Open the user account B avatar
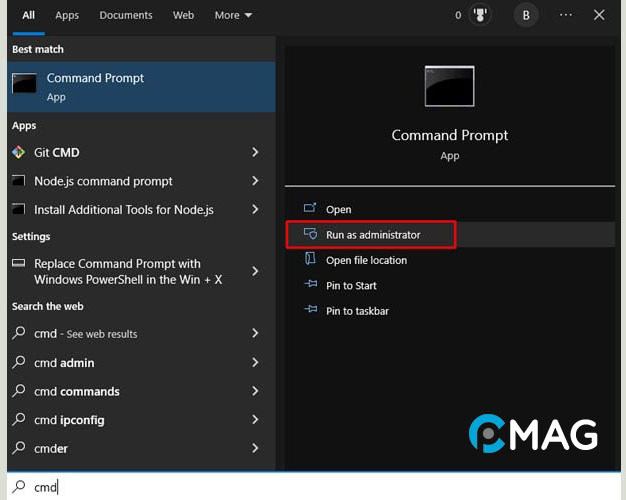The width and height of the screenshot is (626, 500). [525, 15]
